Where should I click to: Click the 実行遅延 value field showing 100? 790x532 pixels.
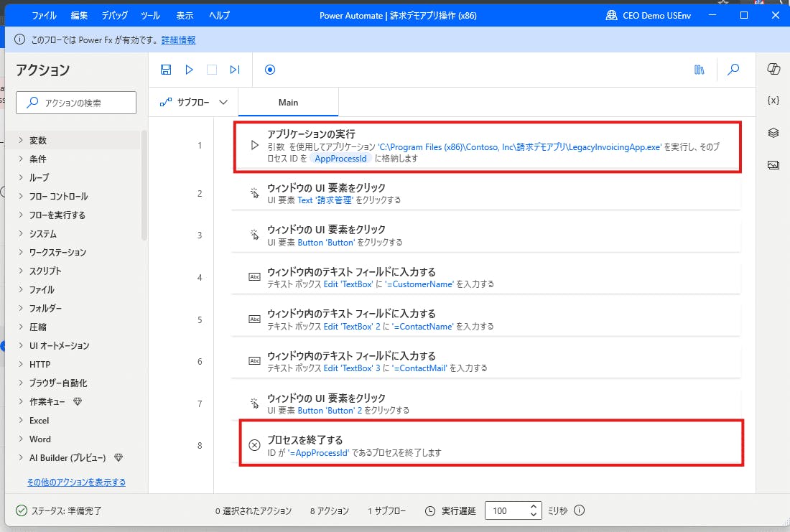click(x=507, y=511)
